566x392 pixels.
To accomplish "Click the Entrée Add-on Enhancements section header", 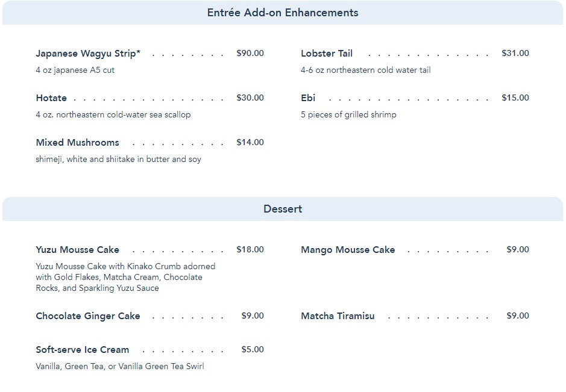I will [283, 13].
